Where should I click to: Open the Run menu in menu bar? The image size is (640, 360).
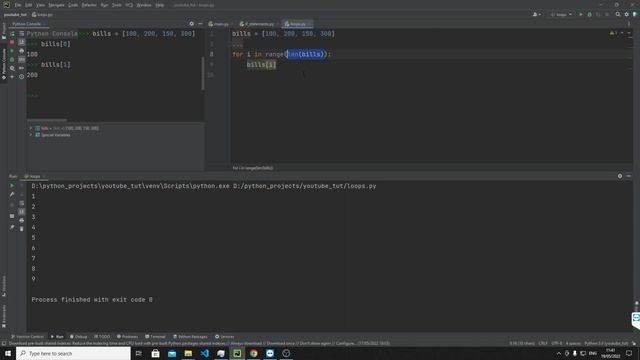[x=104, y=5]
